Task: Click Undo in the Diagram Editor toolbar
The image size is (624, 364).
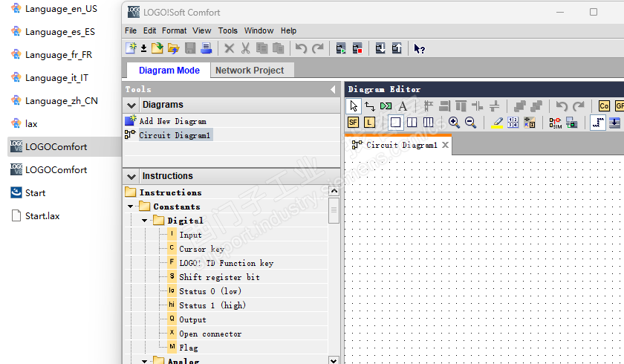Action: (x=562, y=106)
